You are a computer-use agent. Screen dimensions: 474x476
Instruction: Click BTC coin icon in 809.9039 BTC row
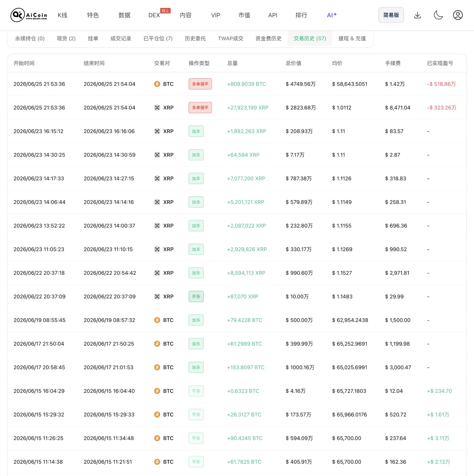[x=157, y=84]
